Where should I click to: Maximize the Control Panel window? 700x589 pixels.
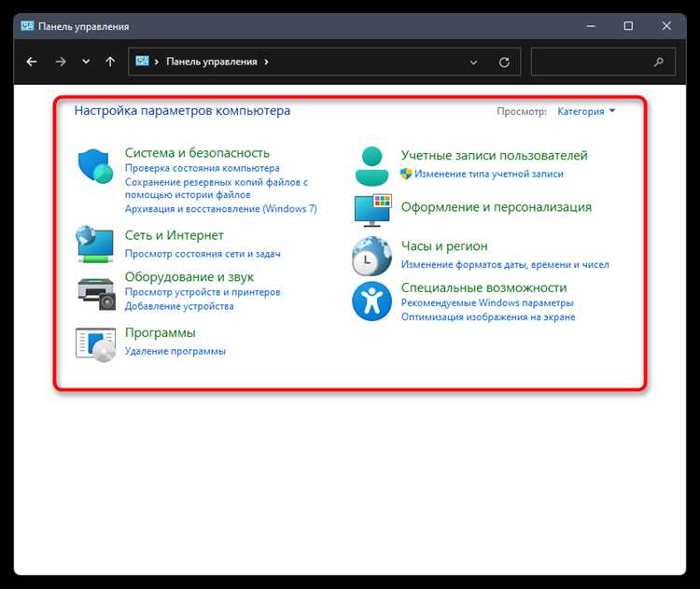tap(628, 26)
